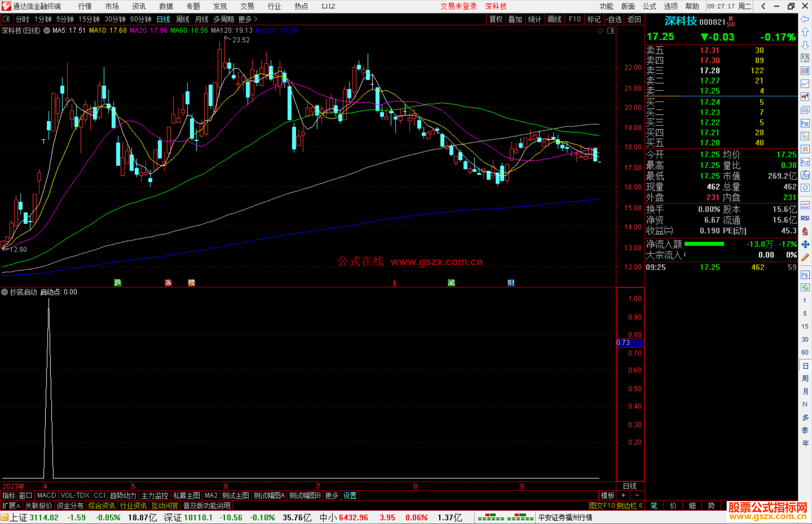Toggle side panel icon at chart top-right
812x524 pixels.
pyautogui.click(x=611, y=30)
